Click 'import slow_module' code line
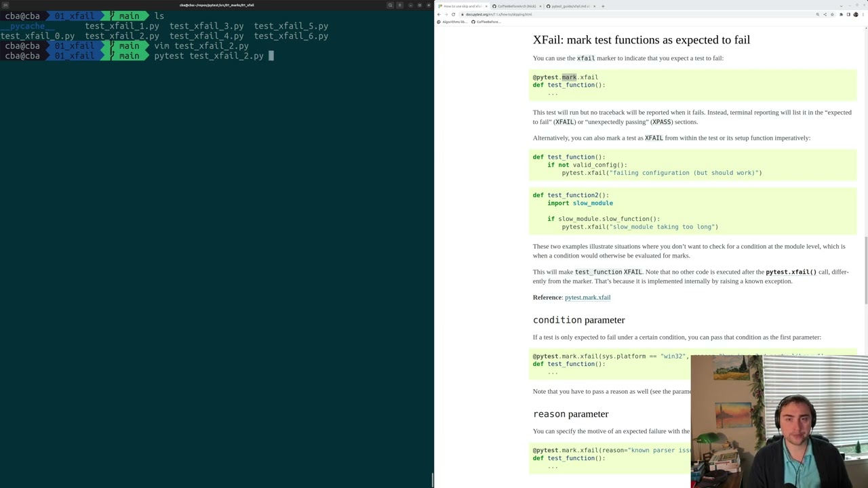868x488 pixels. tap(580, 203)
